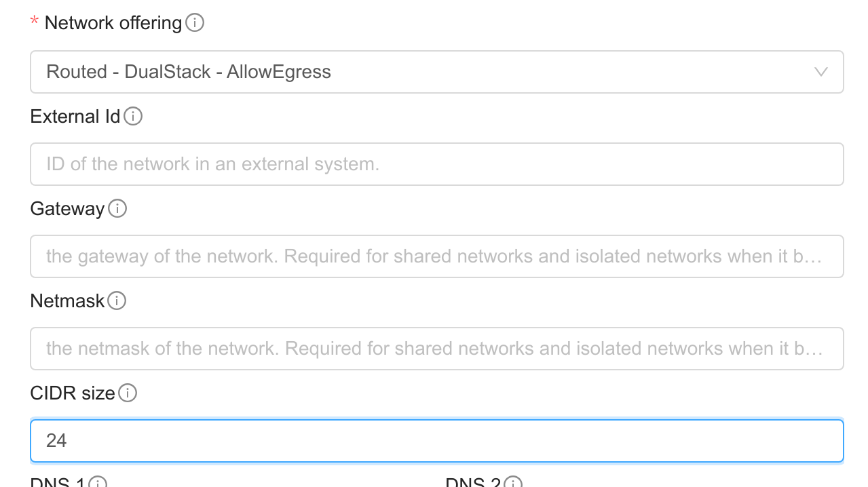Click the dropdown chevron on the offering selector

point(822,72)
